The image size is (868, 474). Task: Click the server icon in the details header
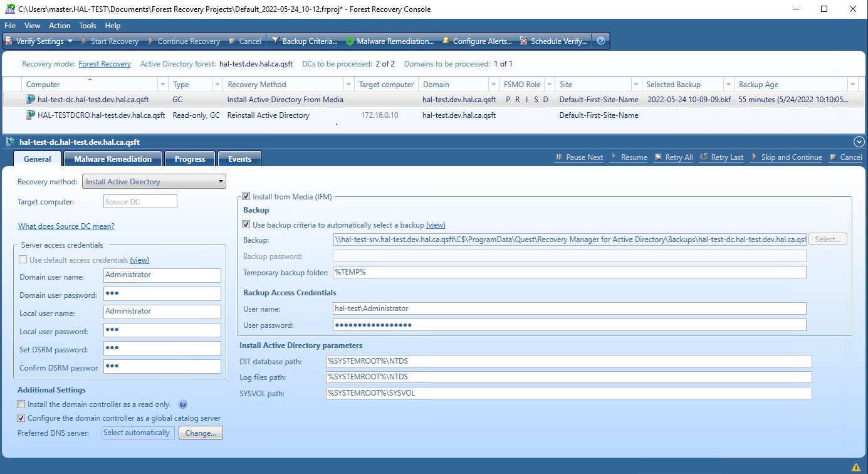pos(11,142)
